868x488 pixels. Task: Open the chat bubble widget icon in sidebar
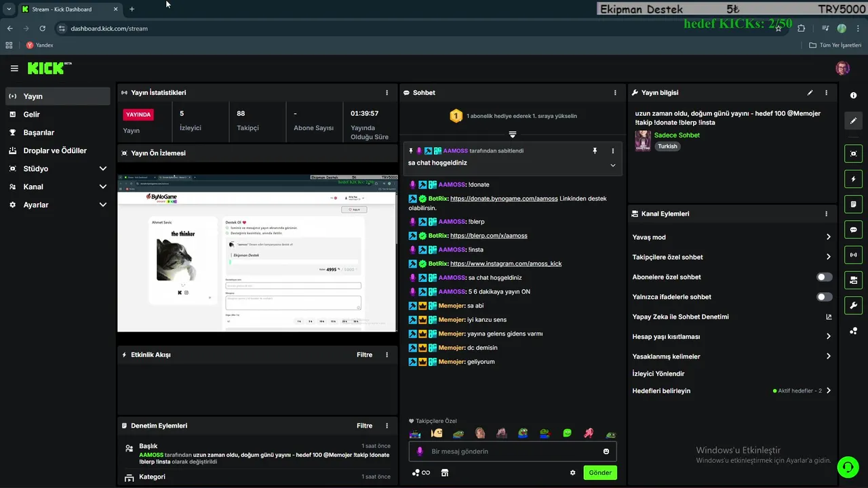tap(853, 230)
